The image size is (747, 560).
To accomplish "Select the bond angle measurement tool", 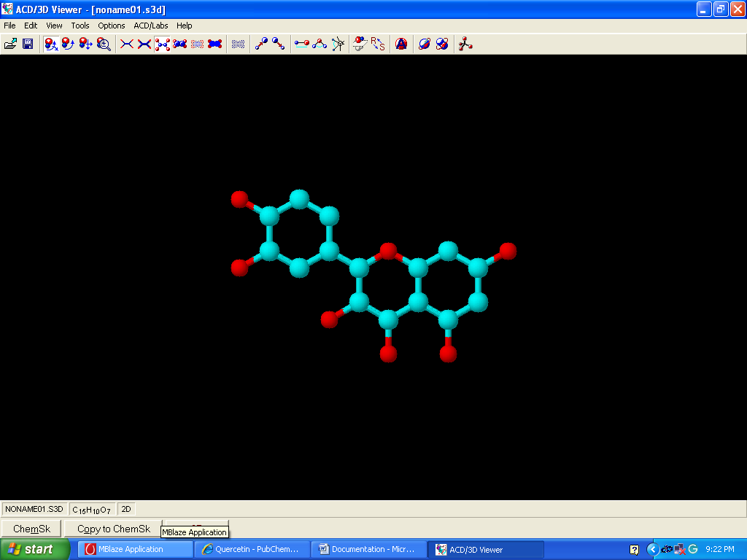I will point(320,44).
